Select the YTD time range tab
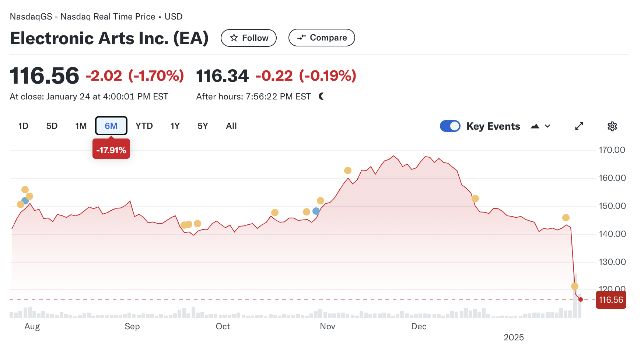 [x=144, y=126]
